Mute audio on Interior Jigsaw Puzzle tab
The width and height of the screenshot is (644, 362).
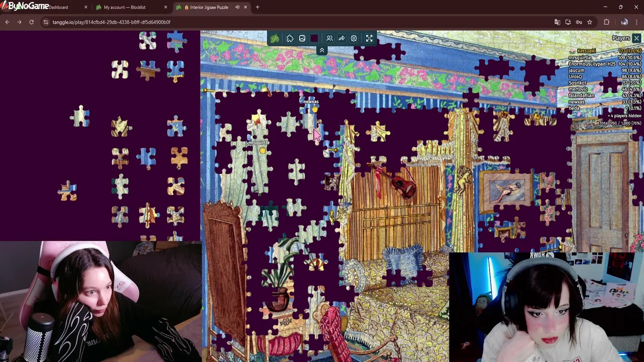click(x=237, y=7)
